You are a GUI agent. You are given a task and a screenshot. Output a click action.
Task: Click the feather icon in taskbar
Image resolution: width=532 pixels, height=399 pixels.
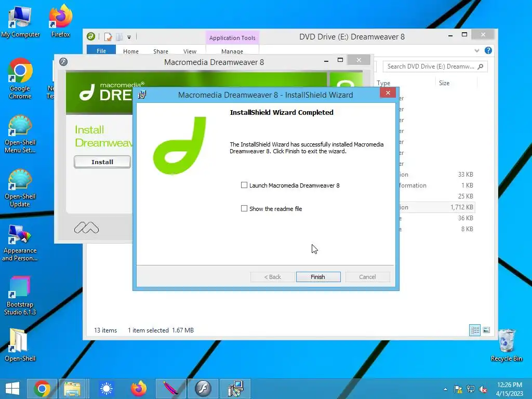(x=170, y=389)
